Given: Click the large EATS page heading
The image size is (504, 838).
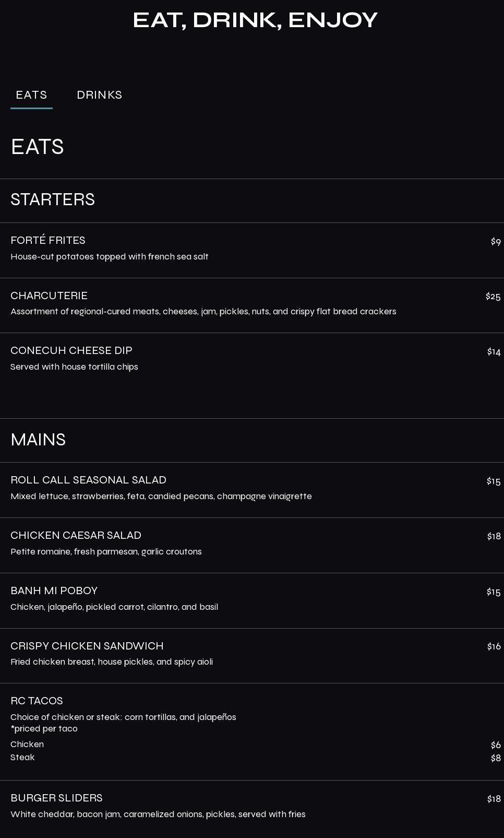Looking at the screenshot, I should (x=37, y=147).
